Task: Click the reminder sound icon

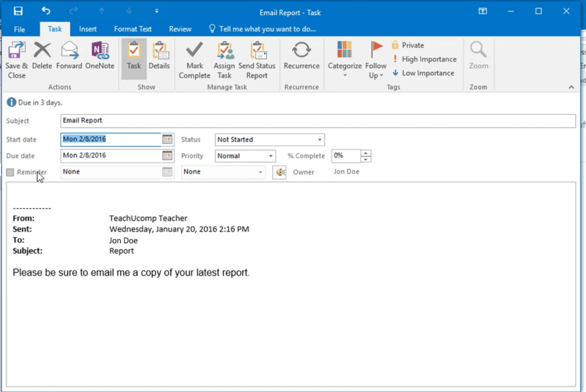Action: 279,172
